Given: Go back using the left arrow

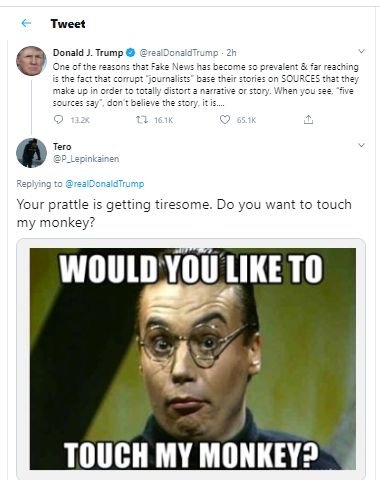Looking at the screenshot, I should pos(26,23).
